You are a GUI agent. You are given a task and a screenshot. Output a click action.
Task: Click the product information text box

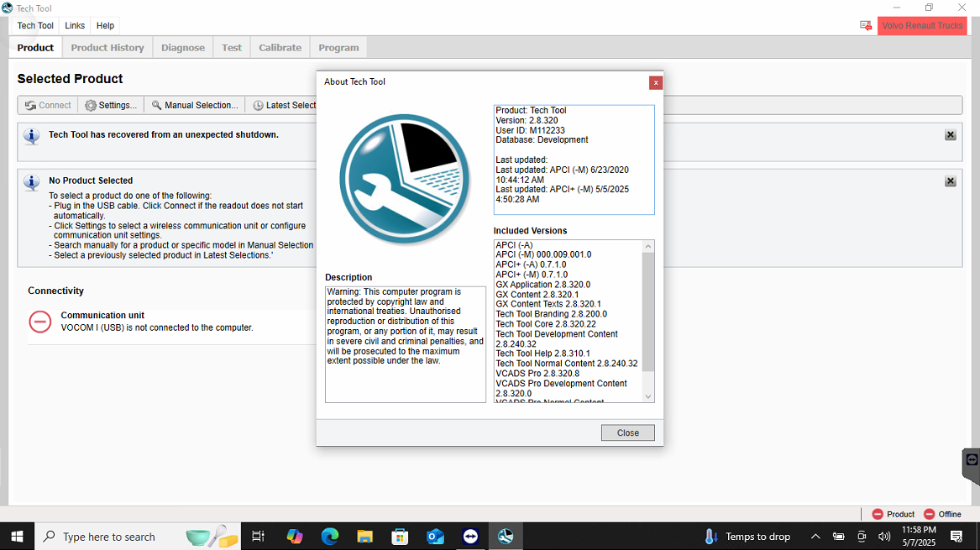(574, 160)
